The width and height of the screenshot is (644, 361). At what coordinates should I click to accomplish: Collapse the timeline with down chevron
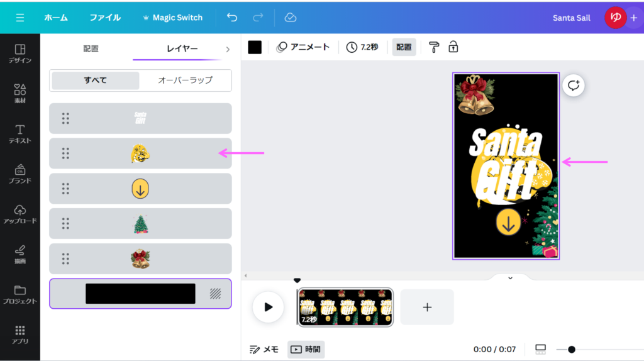pos(510,277)
